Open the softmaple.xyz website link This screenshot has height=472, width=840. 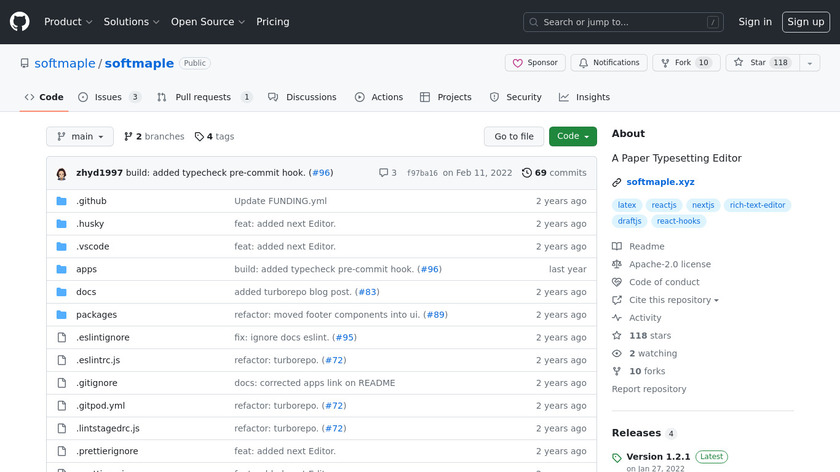pyautogui.click(x=658, y=182)
